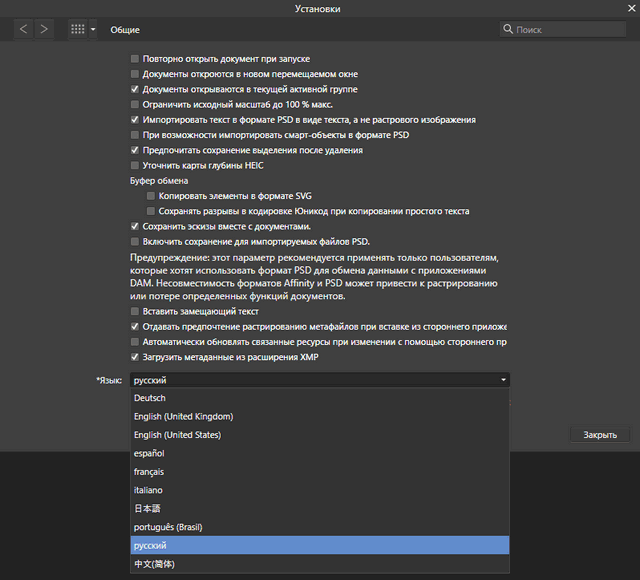Enable Повторно открыть документ при запуске
This screenshot has width=640, height=580.
tap(135, 59)
